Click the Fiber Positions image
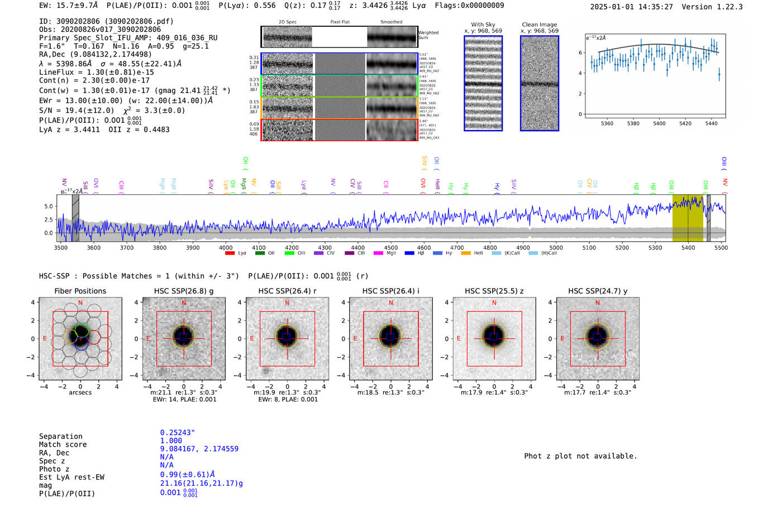 tap(80, 338)
